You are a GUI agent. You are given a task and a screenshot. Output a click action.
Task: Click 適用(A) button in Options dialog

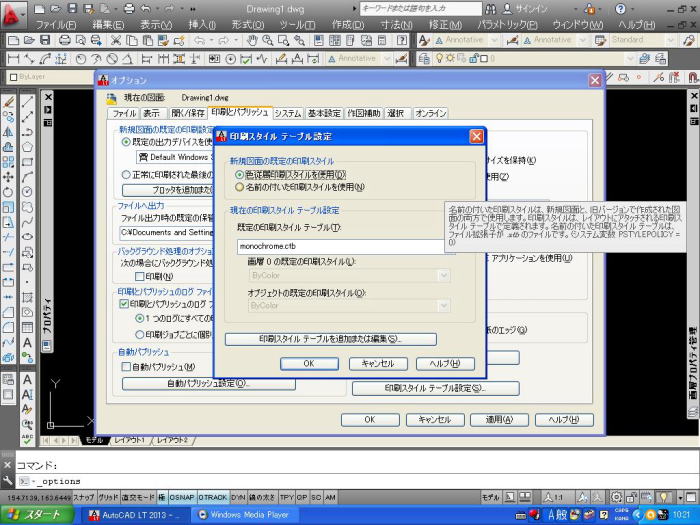click(x=499, y=420)
